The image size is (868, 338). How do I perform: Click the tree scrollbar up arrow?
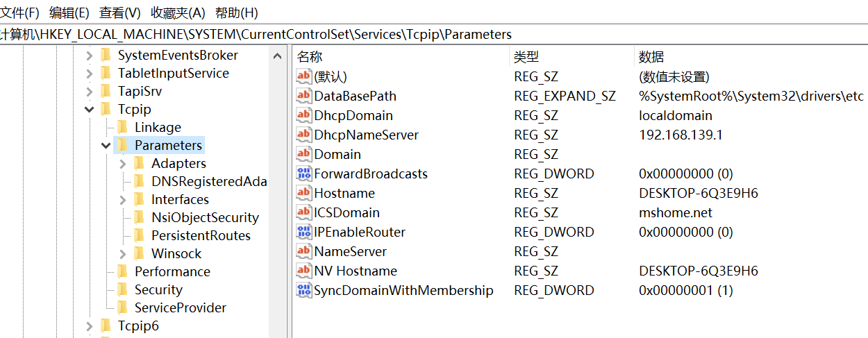(x=278, y=56)
